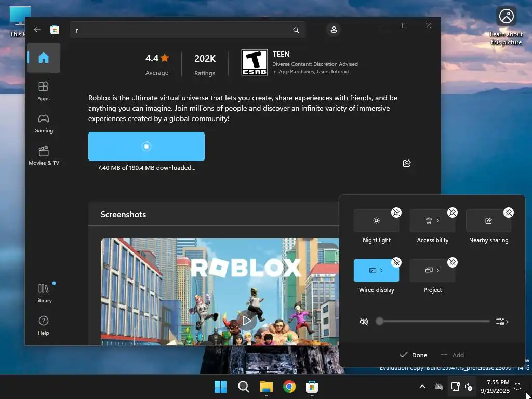Click the network tray icon
532x399 pixels.
(455, 387)
